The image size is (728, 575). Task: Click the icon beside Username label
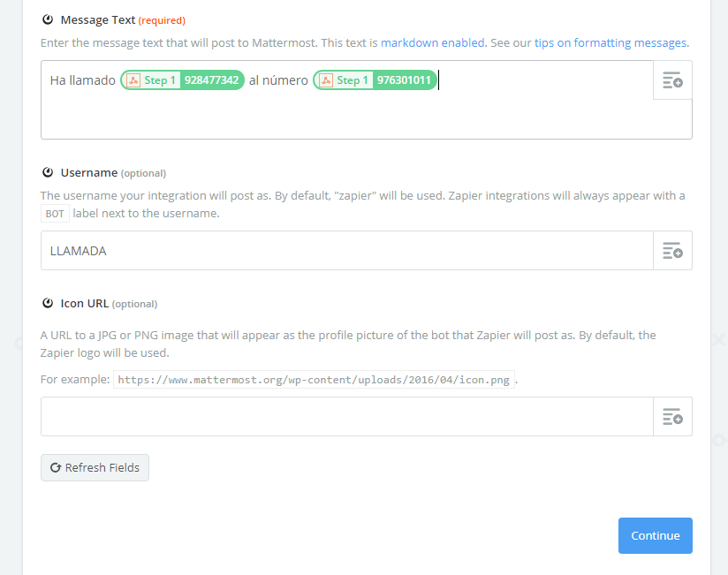click(48, 172)
